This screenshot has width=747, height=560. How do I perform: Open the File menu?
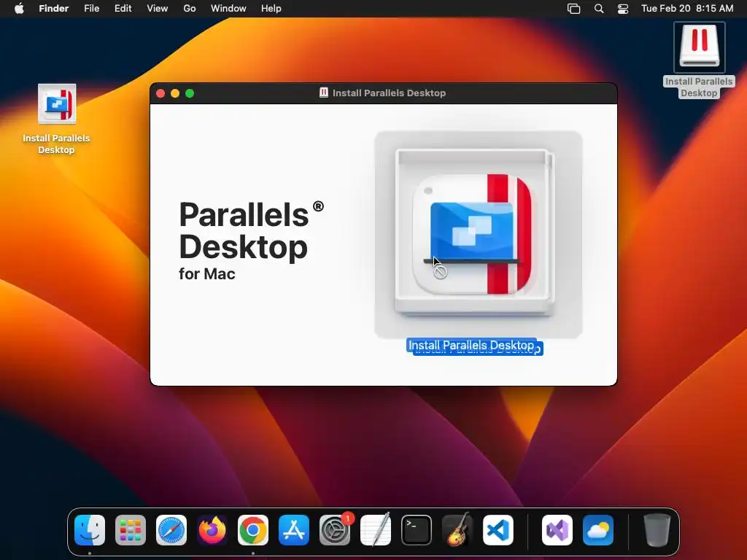91,9
